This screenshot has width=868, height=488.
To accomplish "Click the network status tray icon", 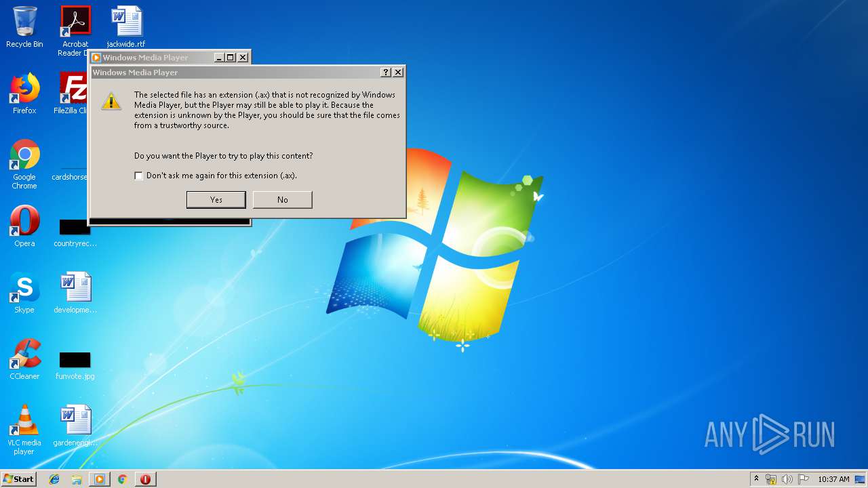I will [x=771, y=479].
